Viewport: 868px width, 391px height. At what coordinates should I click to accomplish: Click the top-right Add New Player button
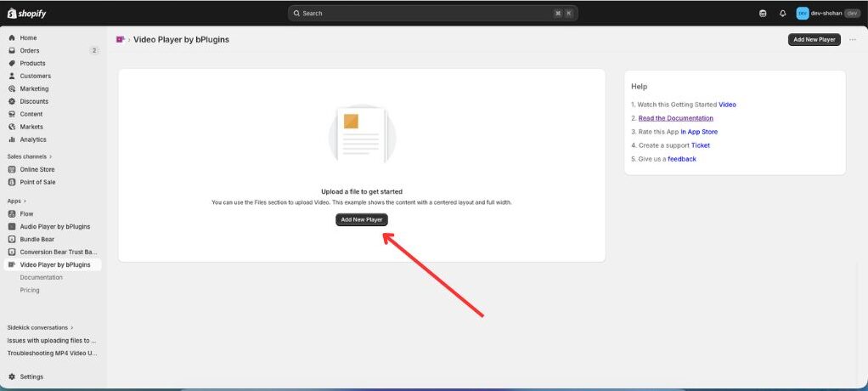[x=814, y=39]
